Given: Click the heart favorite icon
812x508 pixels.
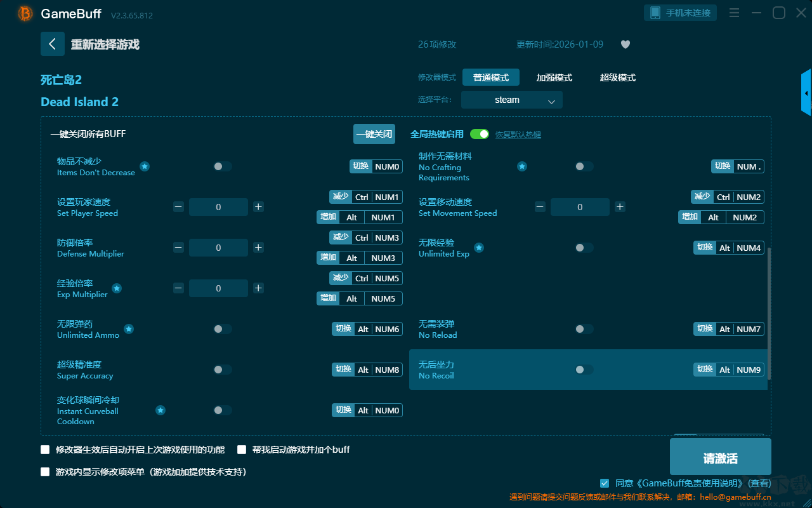Looking at the screenshot, I should point(625,44).
